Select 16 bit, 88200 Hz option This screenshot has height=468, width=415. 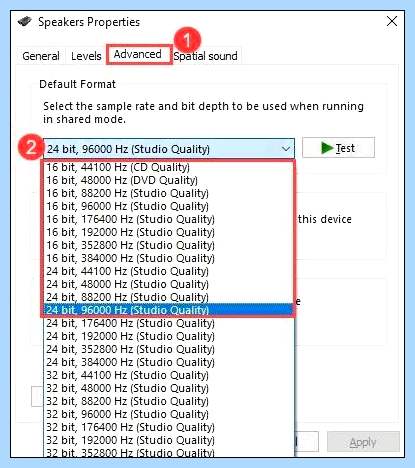[x=169, y=193]
